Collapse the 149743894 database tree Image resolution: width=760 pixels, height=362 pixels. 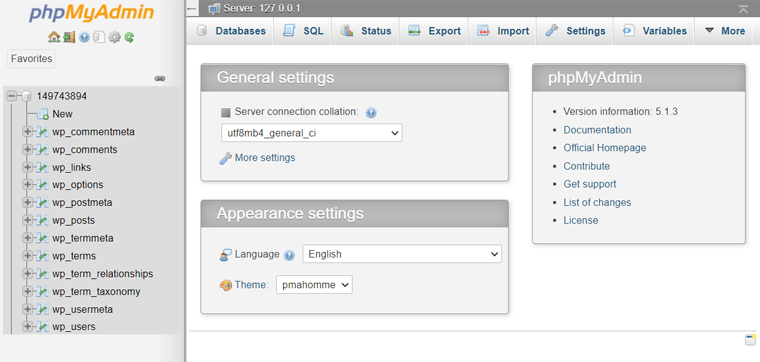[12, 96]
